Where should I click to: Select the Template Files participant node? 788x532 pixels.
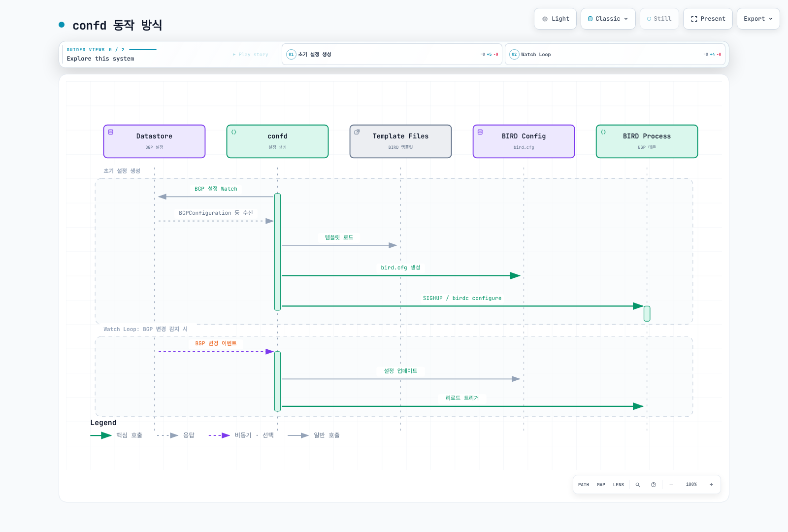pyautogui.click(x=400, y=141)
